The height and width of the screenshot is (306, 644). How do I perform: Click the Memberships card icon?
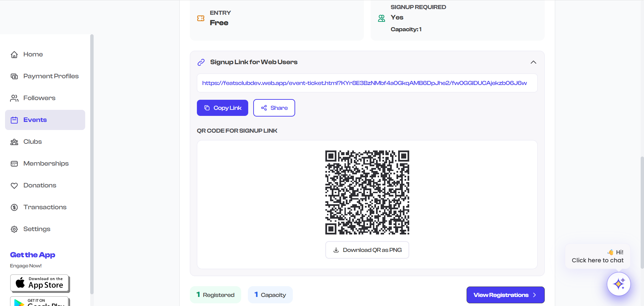click(14, 164)
